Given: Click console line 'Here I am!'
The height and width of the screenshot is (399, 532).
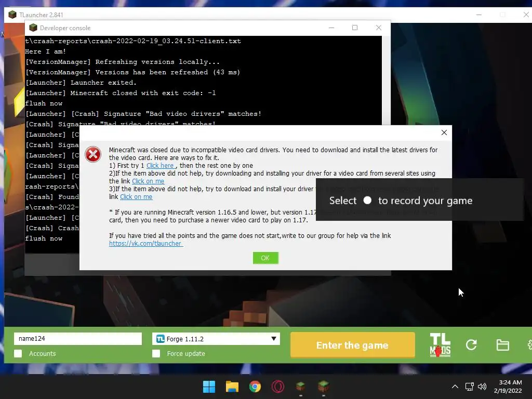Looking at the screenshot, I should (x=46, y=51).
